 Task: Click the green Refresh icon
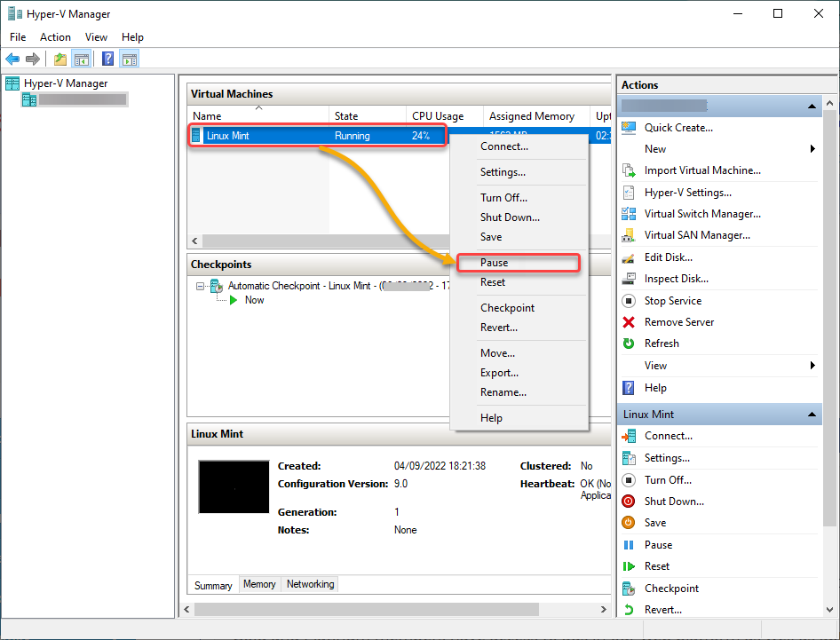point(629,344)
